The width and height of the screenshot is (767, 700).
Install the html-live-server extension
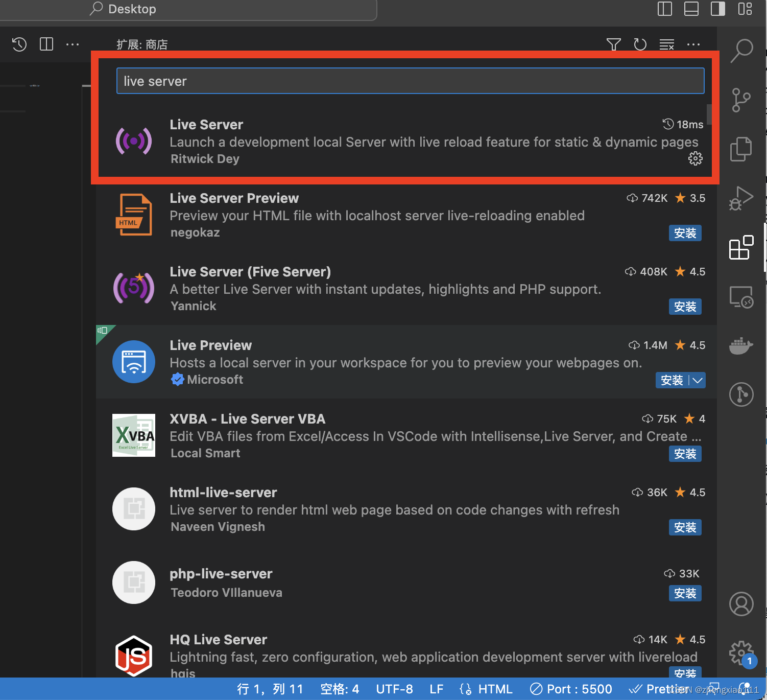point(685,527)
